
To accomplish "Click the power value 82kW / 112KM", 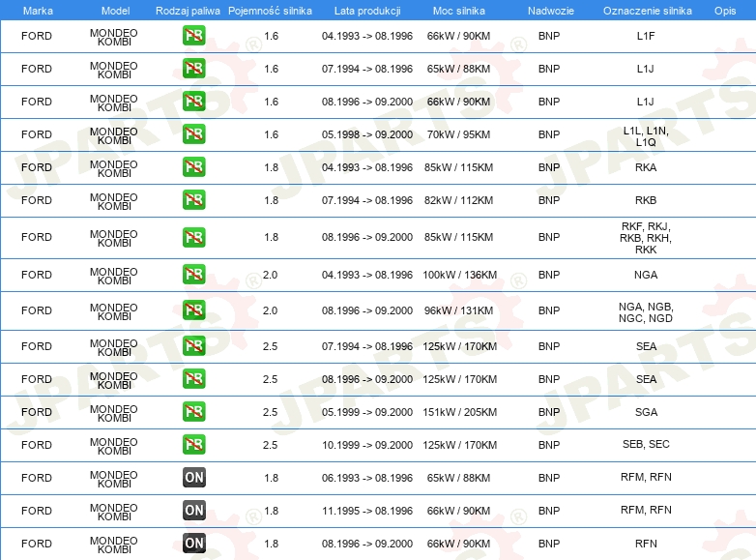I will click(458, 200).
